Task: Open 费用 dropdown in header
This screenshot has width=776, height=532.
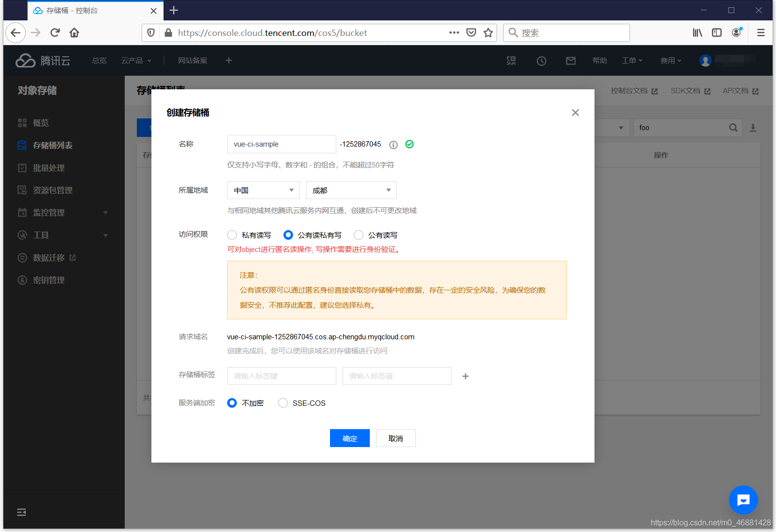Action: (671, 61)
